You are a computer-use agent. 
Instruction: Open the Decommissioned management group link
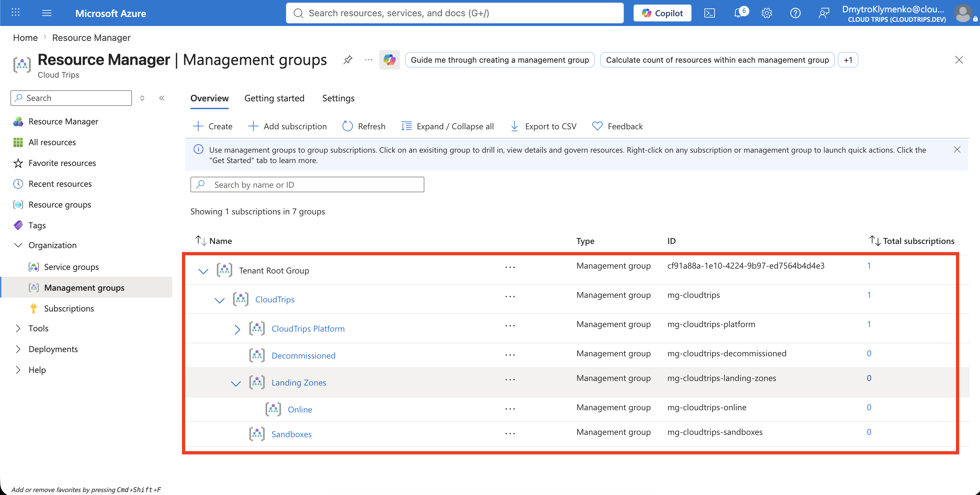[x=303, y=355]
